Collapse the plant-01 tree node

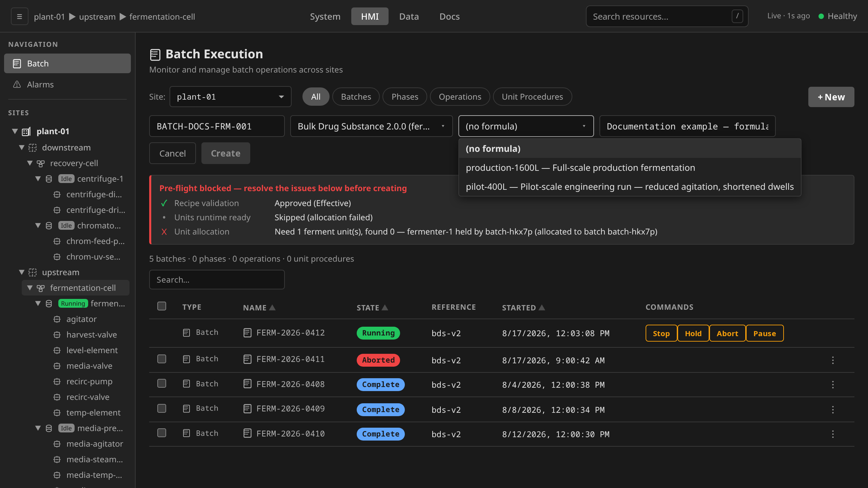[15, 131]
